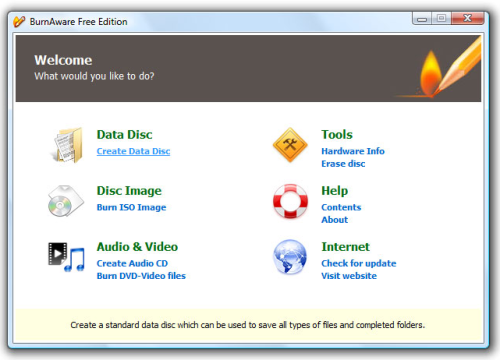Click the Tools hammer sign icon
This screenshot has height=360, width=500.
tap(290, 145)
